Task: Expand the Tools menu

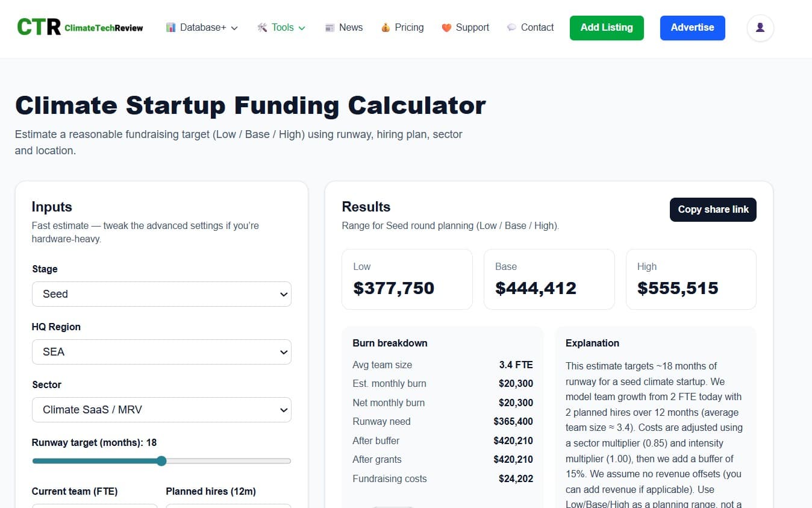Action: point(281,28)
